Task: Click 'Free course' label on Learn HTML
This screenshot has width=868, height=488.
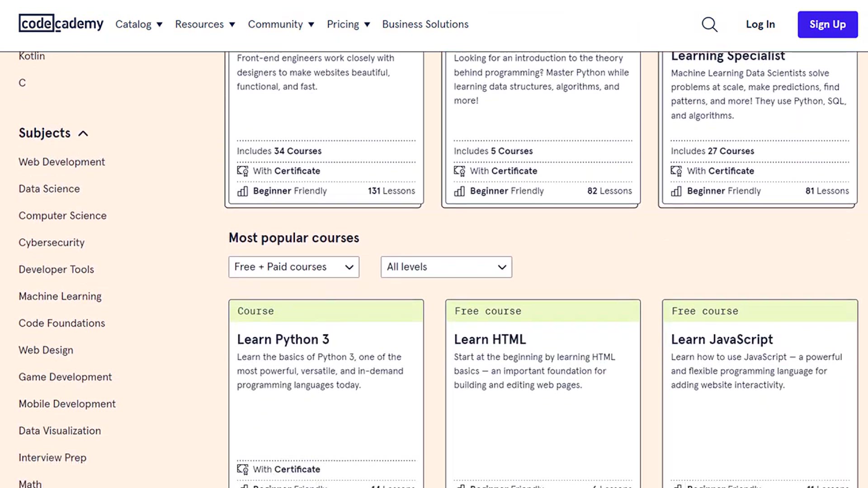Action: coord(488,311)
